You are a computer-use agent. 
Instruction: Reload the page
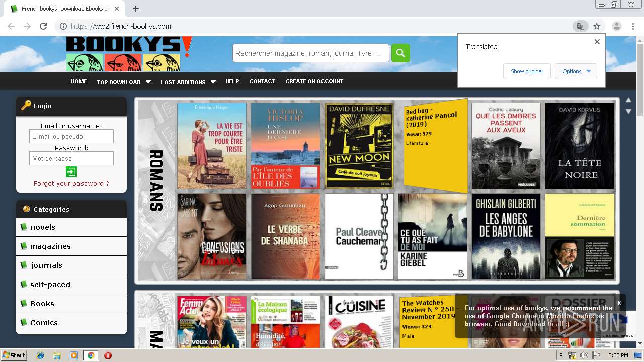(43, 26)
